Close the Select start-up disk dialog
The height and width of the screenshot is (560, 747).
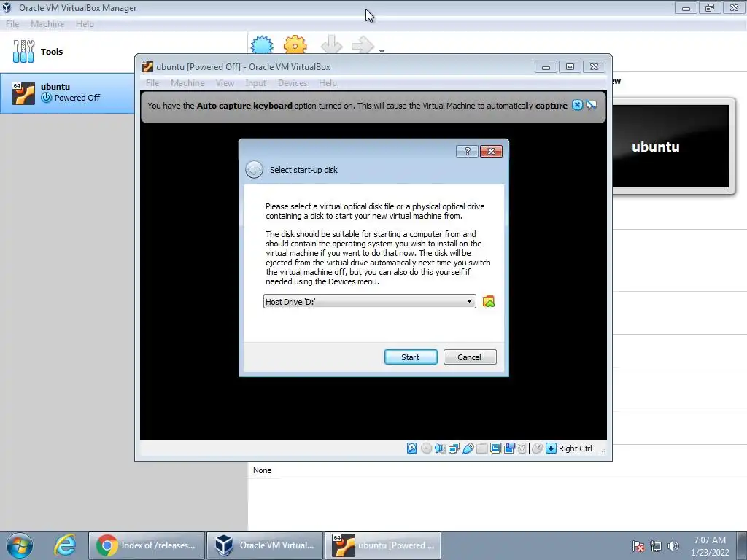click(x=491, y=151)
